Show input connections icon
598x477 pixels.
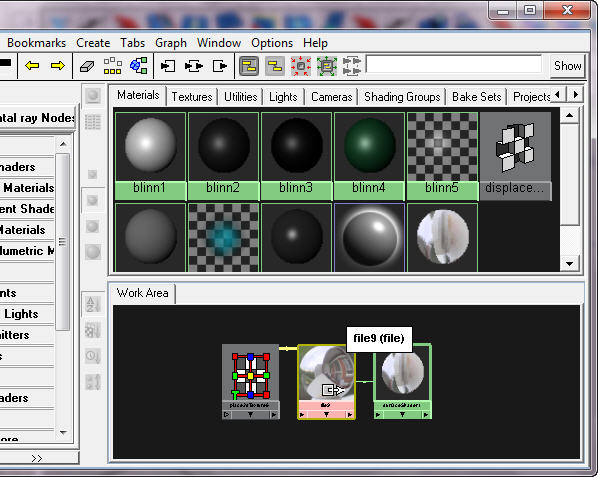(x=167, y=66)
